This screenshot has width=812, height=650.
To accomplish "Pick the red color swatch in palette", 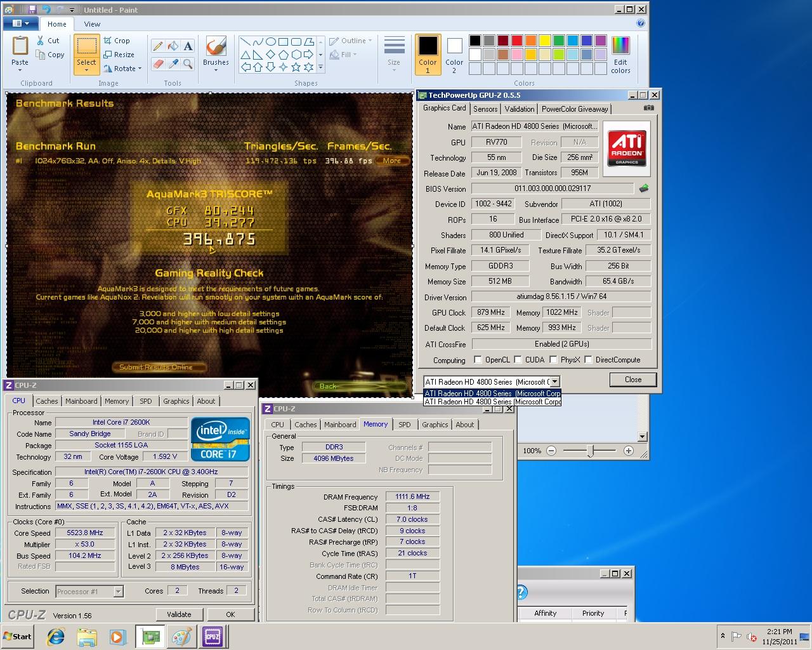I will click(517, 41).
